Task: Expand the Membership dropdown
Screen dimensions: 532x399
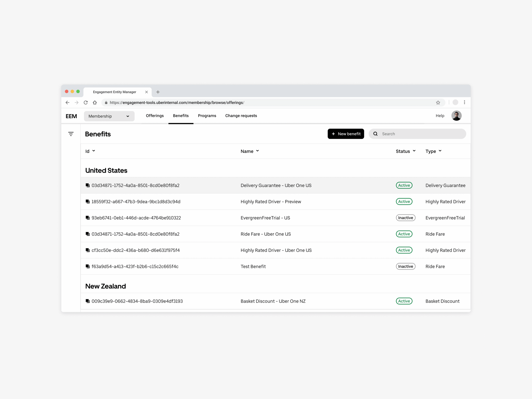Action: coord(109,116)
